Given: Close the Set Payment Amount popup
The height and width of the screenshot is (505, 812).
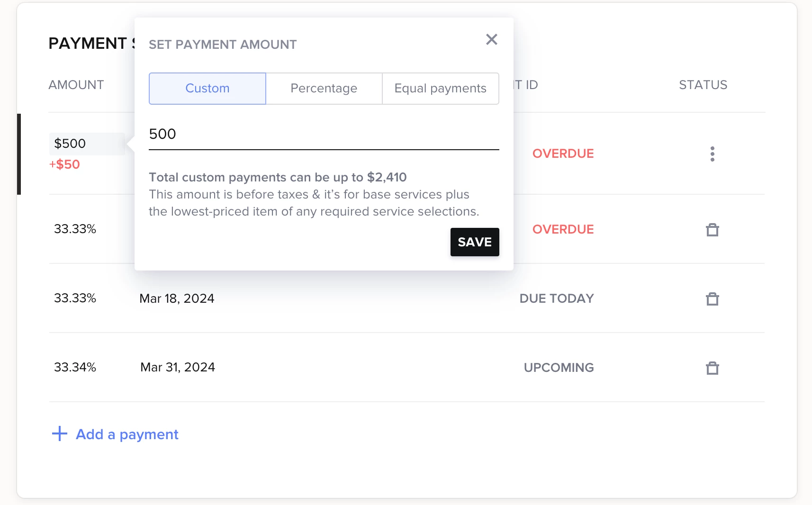Looking at the screenshot, I should pyautogui.click(x=491, y=39).
